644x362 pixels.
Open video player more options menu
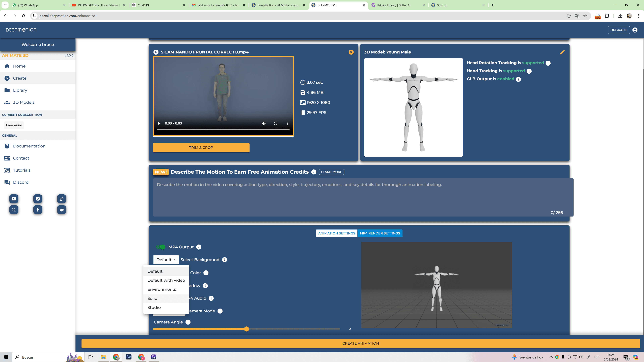(288, 123)
